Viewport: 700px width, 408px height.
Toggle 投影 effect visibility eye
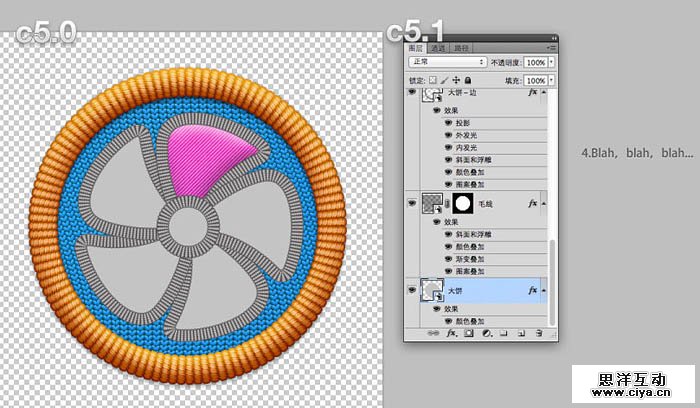(x=448, y=123)
